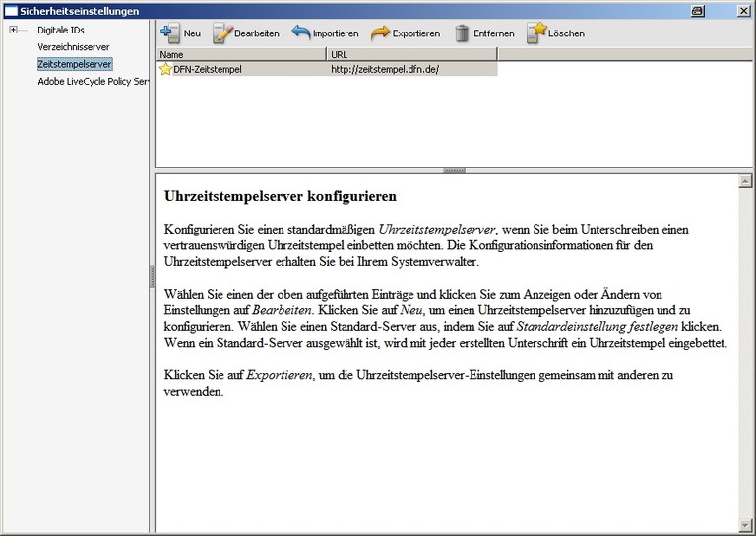Click the star icon beside DFN-Zeitstempel
756x536 pixels.
[x=165, y=70]
